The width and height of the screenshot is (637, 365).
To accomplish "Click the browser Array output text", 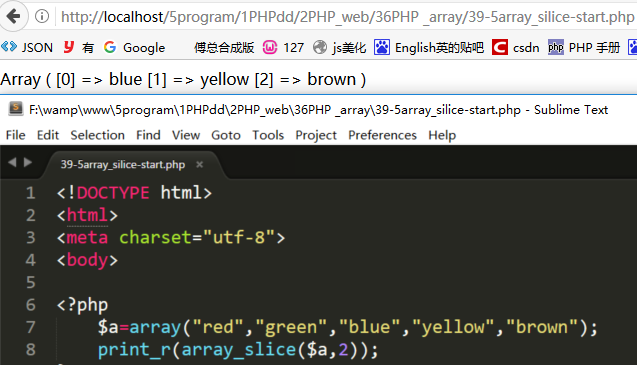I will [x=183, y=79].
